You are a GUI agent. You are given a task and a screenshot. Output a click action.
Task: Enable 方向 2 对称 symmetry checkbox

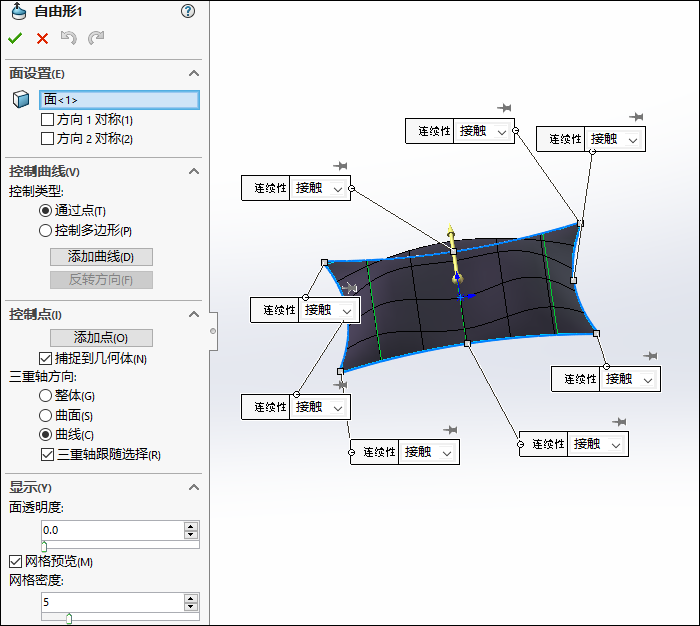[x=47, y=138]
